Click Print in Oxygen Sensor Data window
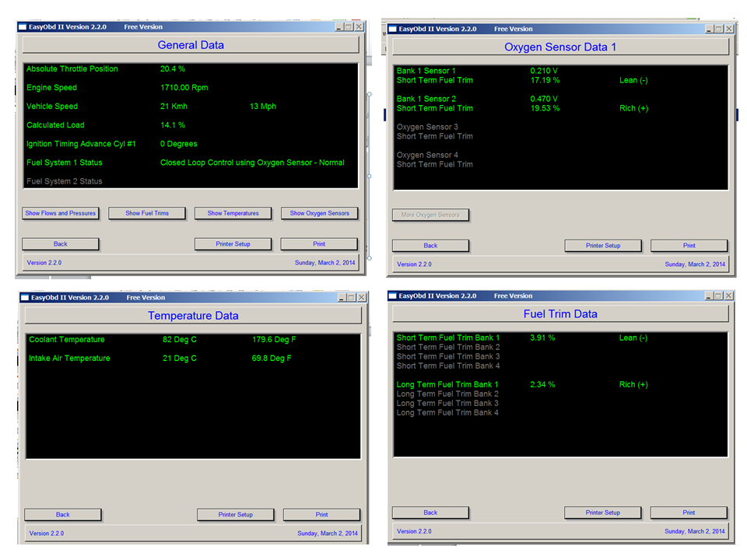Screen dimensions: 747x560 tap(689, 245)
